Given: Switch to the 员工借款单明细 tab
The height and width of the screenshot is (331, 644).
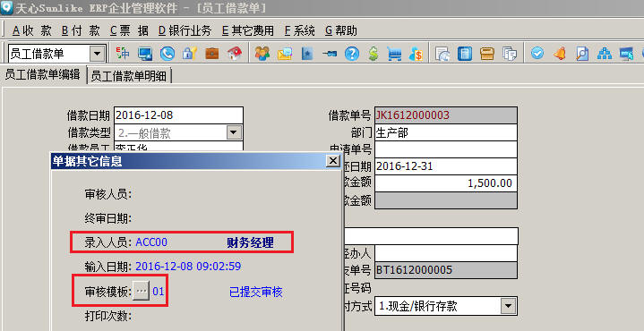Looking at the screenshot, I should (x=129, y=76).
